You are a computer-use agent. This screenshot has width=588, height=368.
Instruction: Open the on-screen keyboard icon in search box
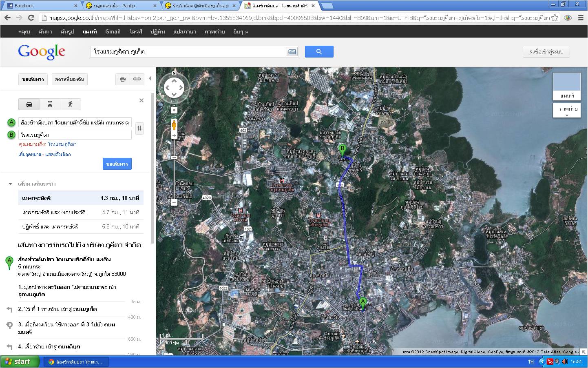coord(292,52)
